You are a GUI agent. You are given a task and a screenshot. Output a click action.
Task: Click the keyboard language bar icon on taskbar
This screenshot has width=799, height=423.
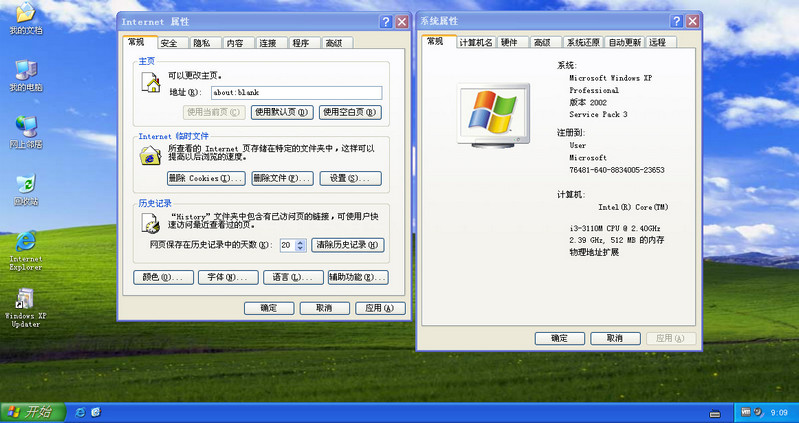715,413
